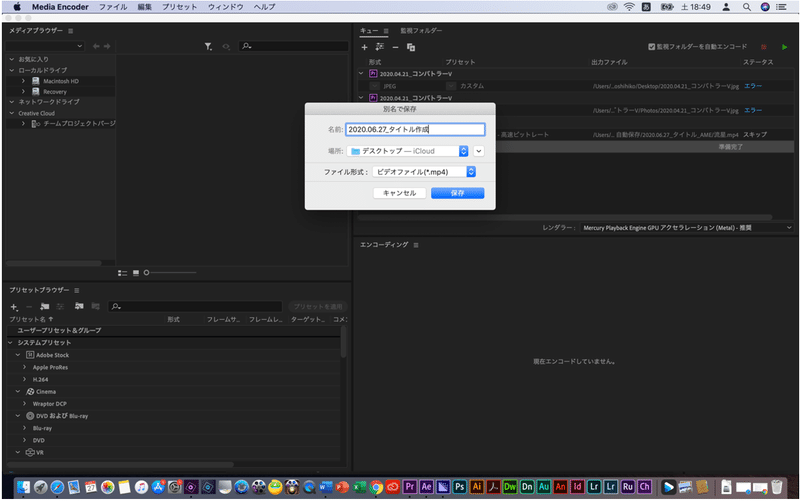Viewport: 800px width, 501px height.
Task: Switch to the 監視フォルダー tab
Action: point(421,31)
